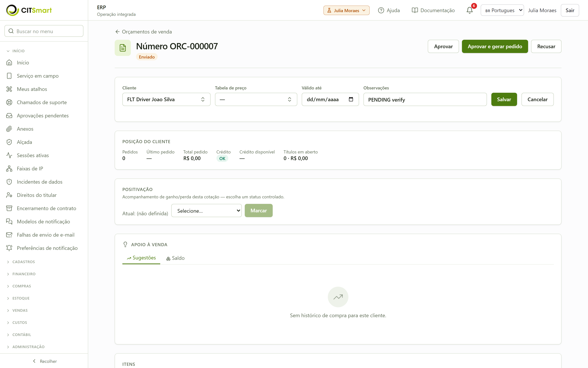Click the Observações text field

click(425, 99)
